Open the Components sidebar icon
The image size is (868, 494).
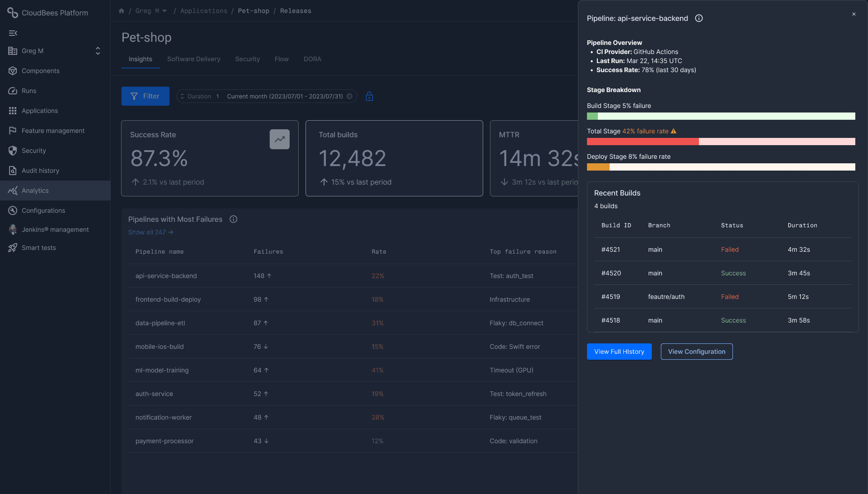pyautogui.click(x=13, y=71)
